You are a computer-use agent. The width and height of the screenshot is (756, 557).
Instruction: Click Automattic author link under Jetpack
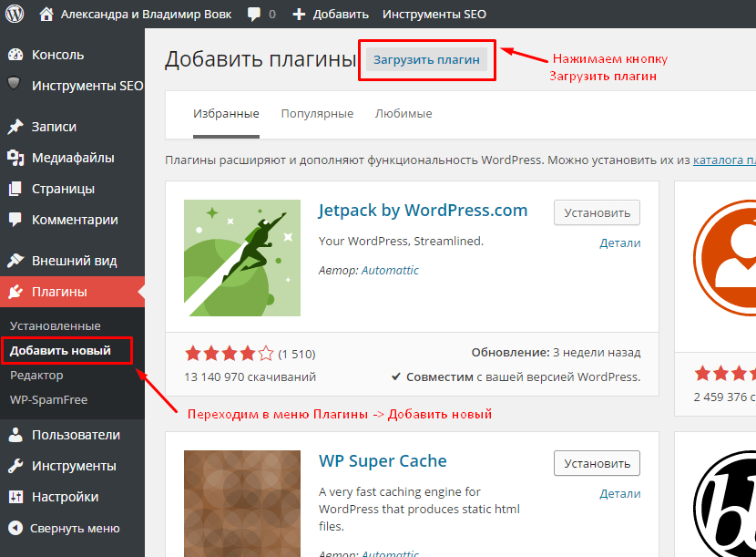pos(390,270)
